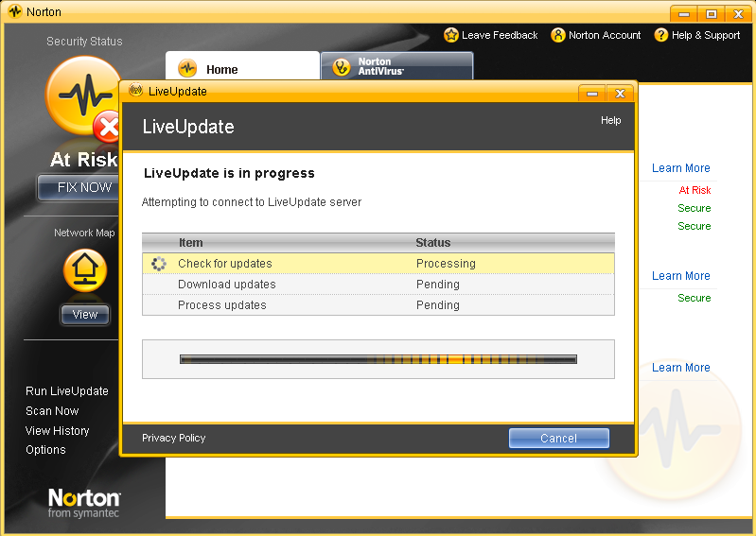Click the Processing status cell
The height and width of the screenshot is (536, 756).
pyautogui.click(x=446, y=264)
